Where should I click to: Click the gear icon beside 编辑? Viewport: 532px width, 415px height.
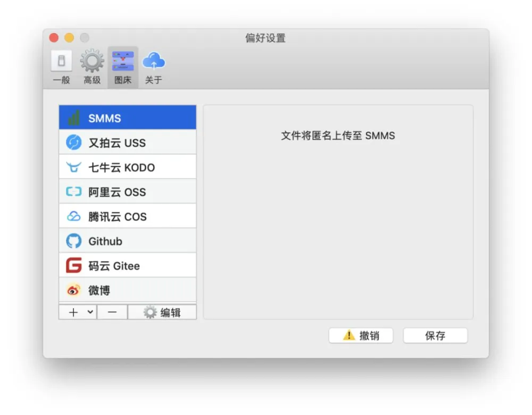[x=150, y=312]
